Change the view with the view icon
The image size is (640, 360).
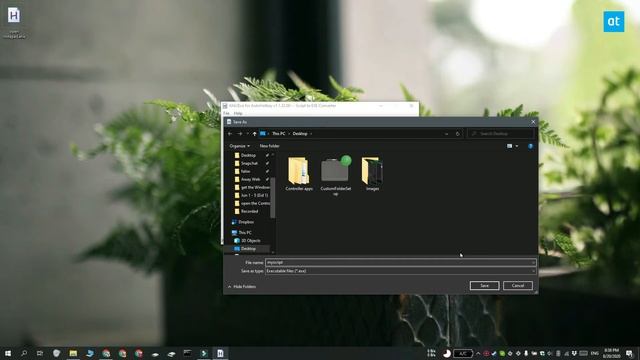tap(509, 146)
